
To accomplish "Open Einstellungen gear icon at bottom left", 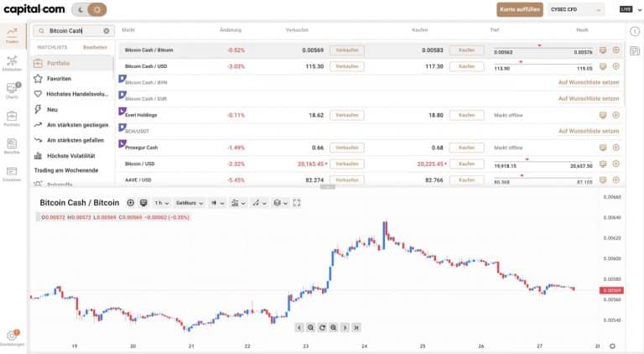I will 12,336.
